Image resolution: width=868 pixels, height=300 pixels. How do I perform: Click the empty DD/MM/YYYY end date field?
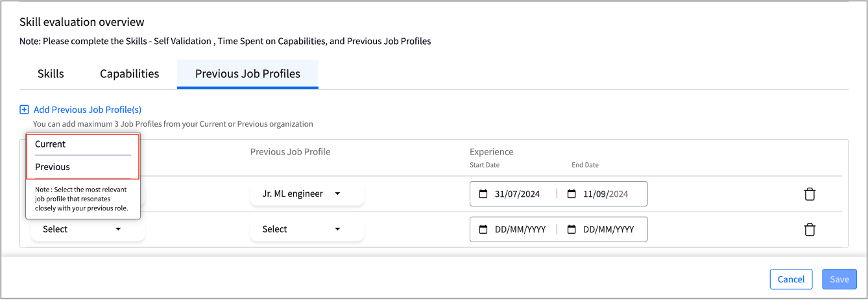pos(603,229)
